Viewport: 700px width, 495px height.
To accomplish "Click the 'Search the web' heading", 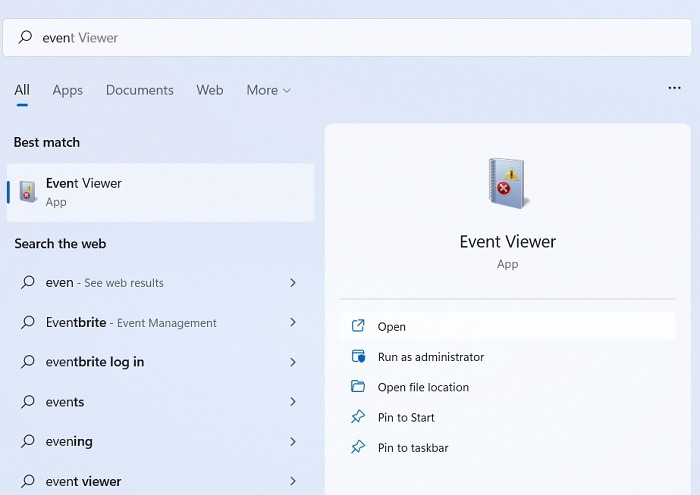I will [60, 244].
